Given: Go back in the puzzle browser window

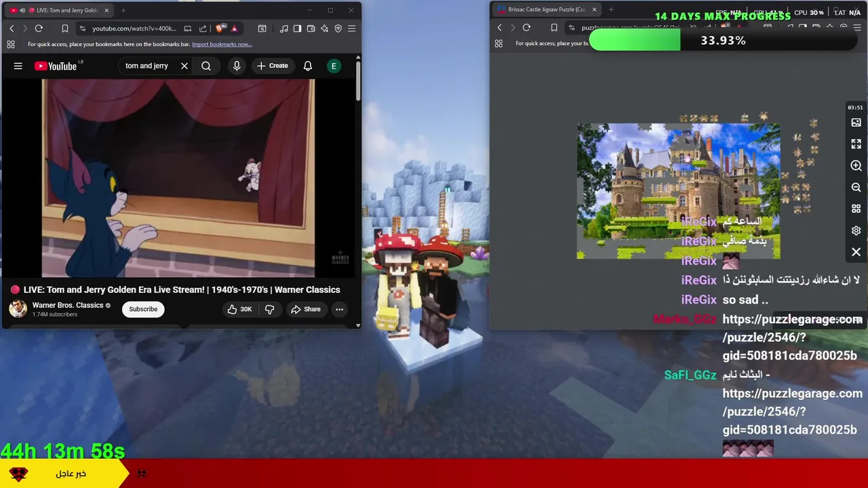Looking at the screenshot, I should [500, 28].
